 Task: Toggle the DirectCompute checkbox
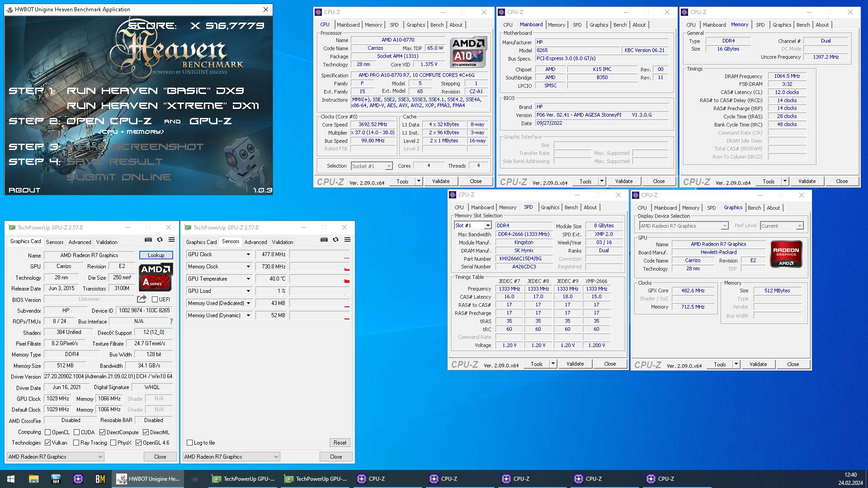point(102,432)
